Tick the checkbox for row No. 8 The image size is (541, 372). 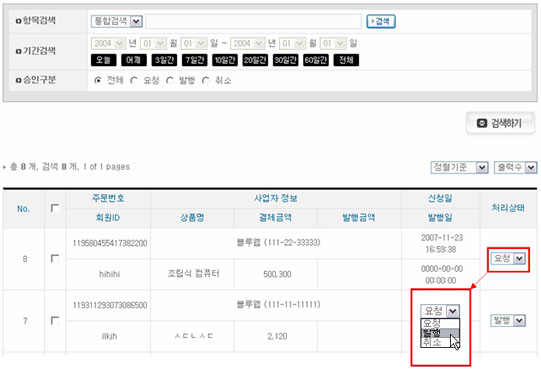55,258
